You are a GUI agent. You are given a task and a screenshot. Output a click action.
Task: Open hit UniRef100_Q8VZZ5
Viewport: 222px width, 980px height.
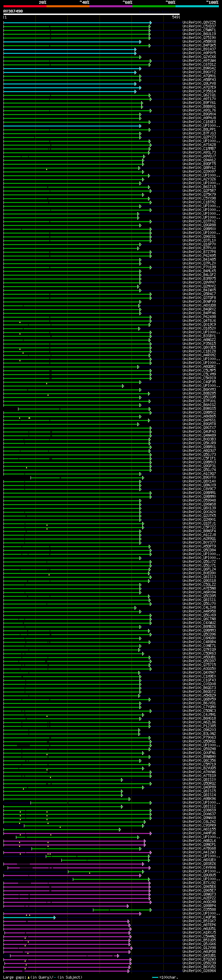coord(199,23)
